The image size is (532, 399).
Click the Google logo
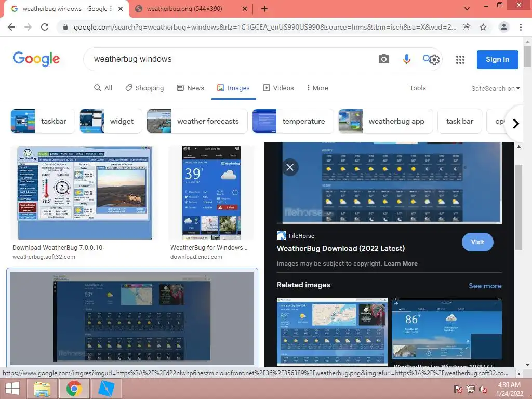click(x=36, y=59)
